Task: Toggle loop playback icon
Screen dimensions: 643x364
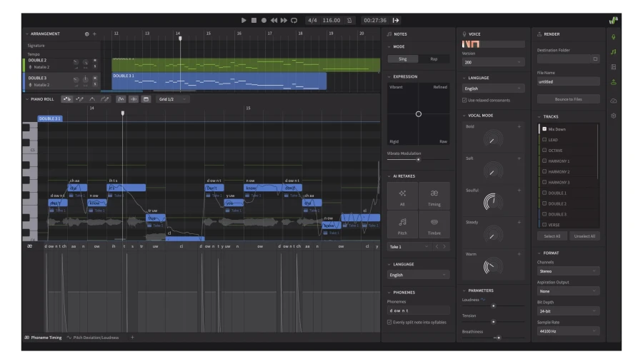Action: point(294,20)
